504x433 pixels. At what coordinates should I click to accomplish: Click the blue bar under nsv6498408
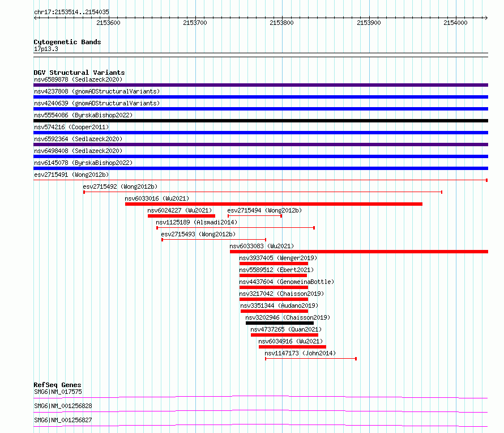260,156
